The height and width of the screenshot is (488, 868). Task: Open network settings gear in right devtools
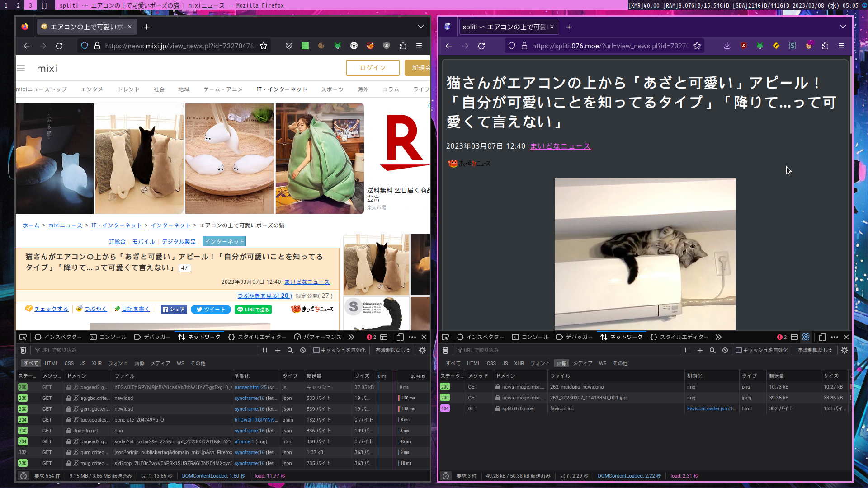(x=844, y=350)
